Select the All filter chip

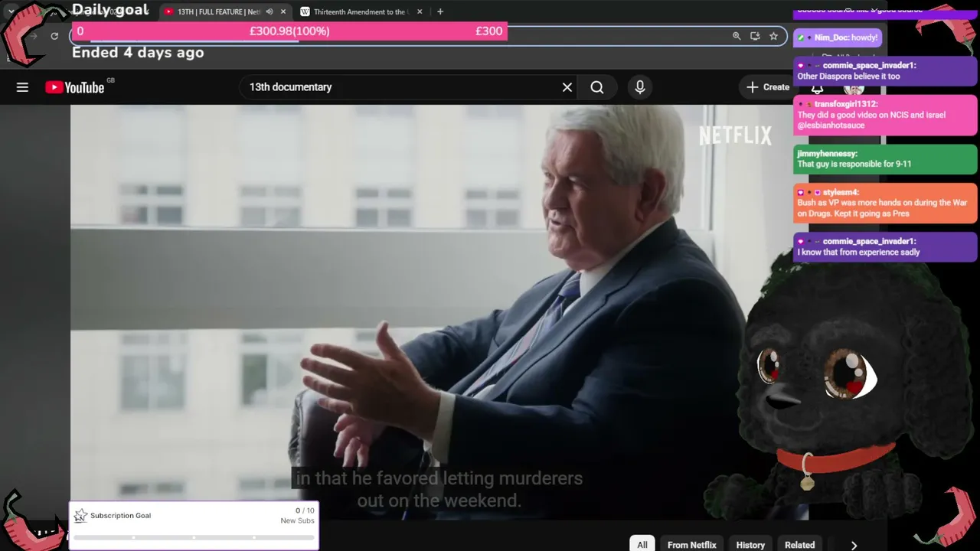click(642, 545)
